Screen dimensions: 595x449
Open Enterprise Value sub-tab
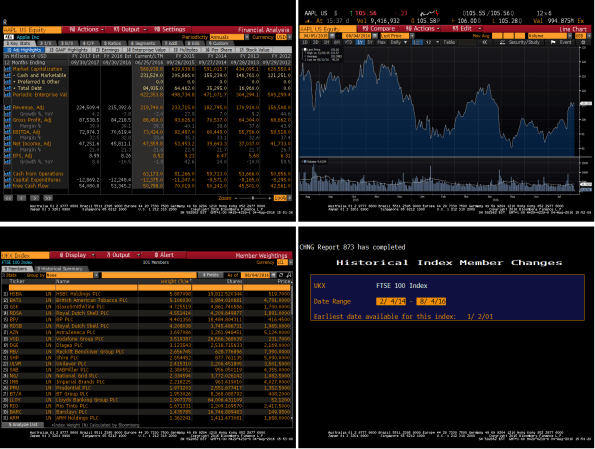pos(146,50)
